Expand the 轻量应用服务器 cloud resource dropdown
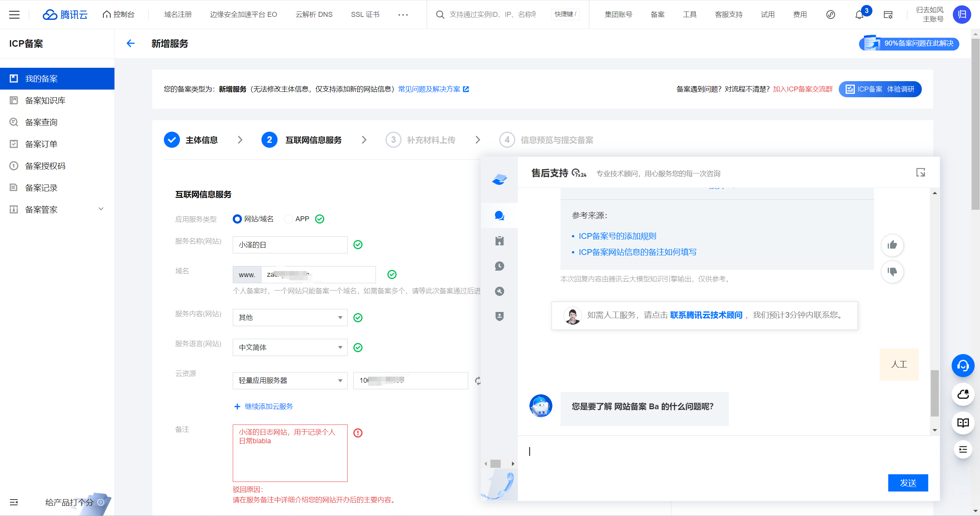The height and width of the screenshot is (516, 980). pos(290,381)
